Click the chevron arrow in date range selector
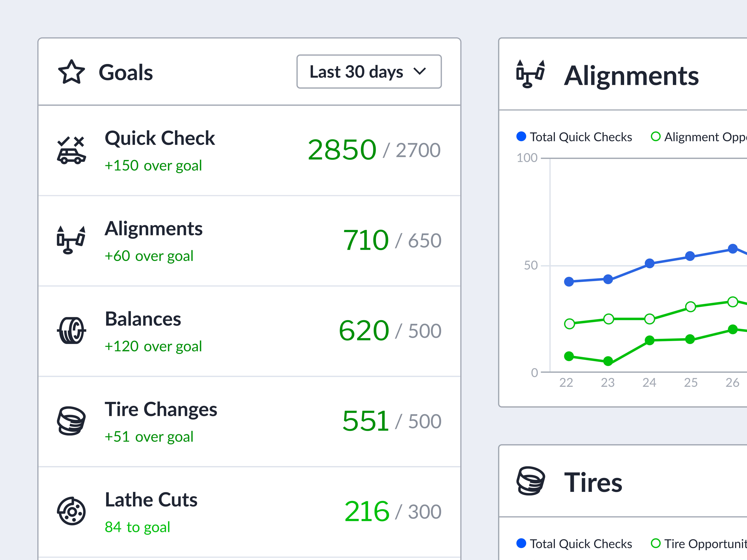This screenshot has height=560, width=747. (420, 71)
